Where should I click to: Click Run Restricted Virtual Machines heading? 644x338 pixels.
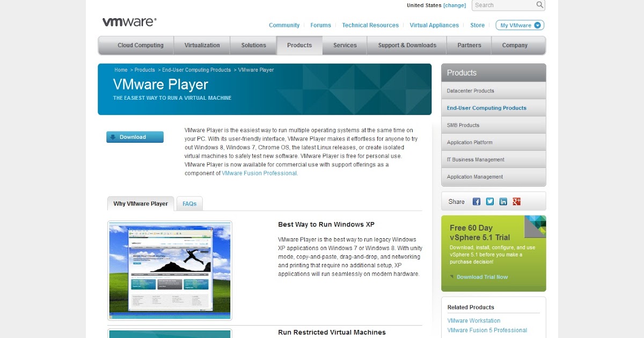(332, 333)
